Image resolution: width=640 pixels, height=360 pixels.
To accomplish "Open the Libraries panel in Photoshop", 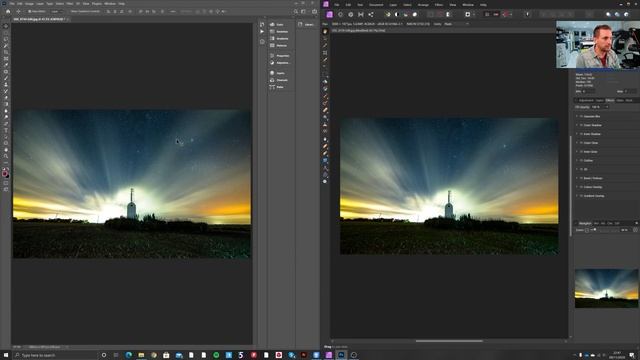I will tap(307, 24).
